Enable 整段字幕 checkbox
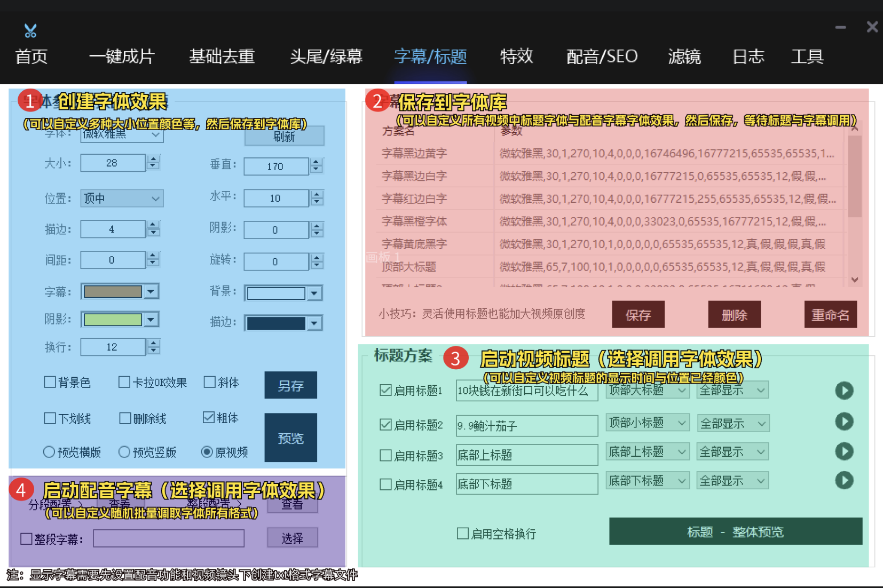The width and height of the screenshot is (883, 588). tap(26, 539)
